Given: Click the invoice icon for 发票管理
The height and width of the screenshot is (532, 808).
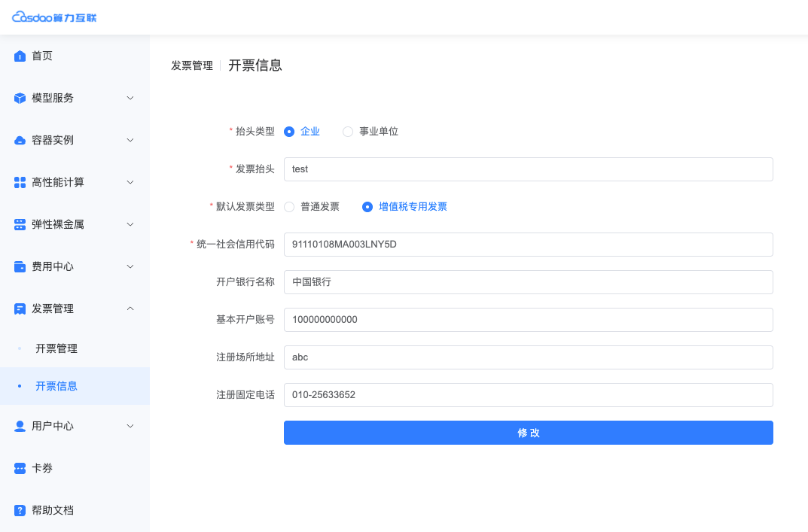Looking at the screenshot, I should click(20, 309).
